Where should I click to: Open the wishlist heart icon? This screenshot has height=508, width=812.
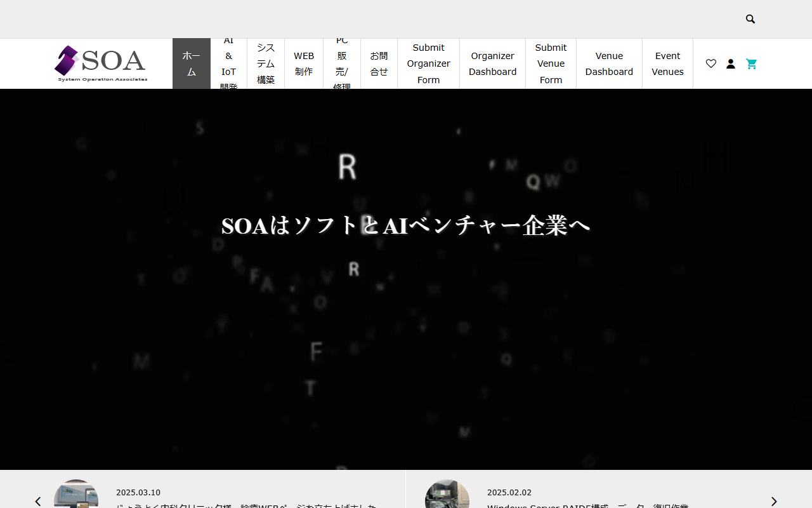tap(711, 63)
